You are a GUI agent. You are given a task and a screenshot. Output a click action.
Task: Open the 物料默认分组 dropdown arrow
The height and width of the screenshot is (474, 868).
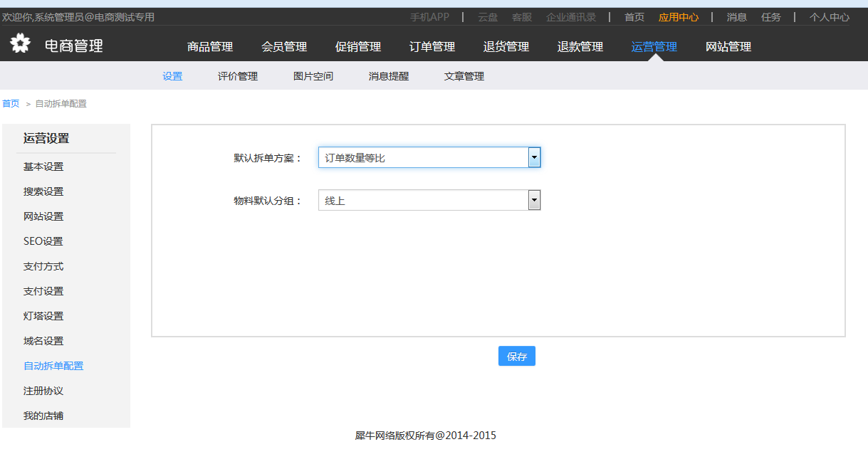tap(534, 200)
